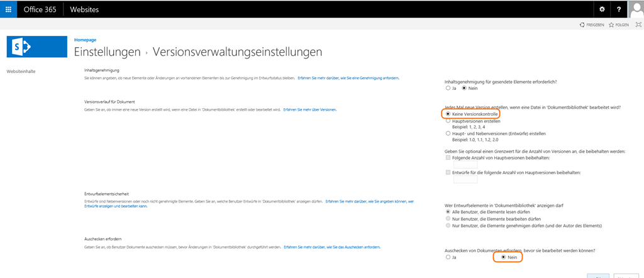Click the Einstellungen breadcrumb heading
Image resolution: width=644 pixels, height=278 pixels.
point(107,52)
